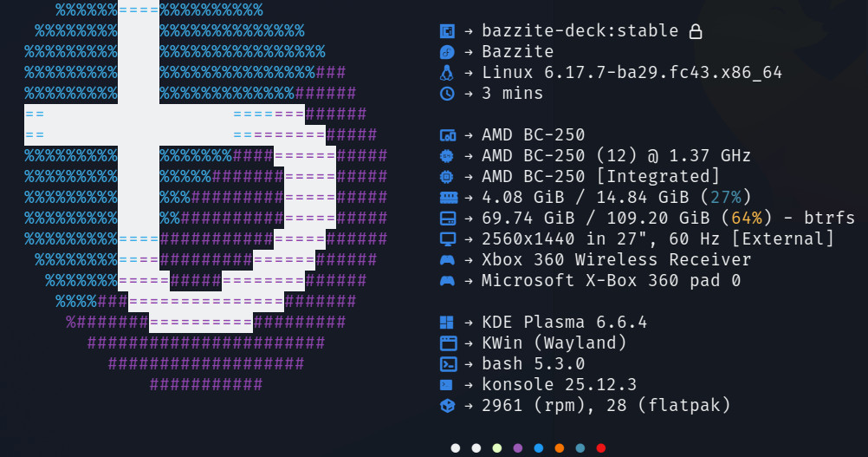Click the text bash 5.3.0
Screen dimensions: 868x457
(533, 364)
